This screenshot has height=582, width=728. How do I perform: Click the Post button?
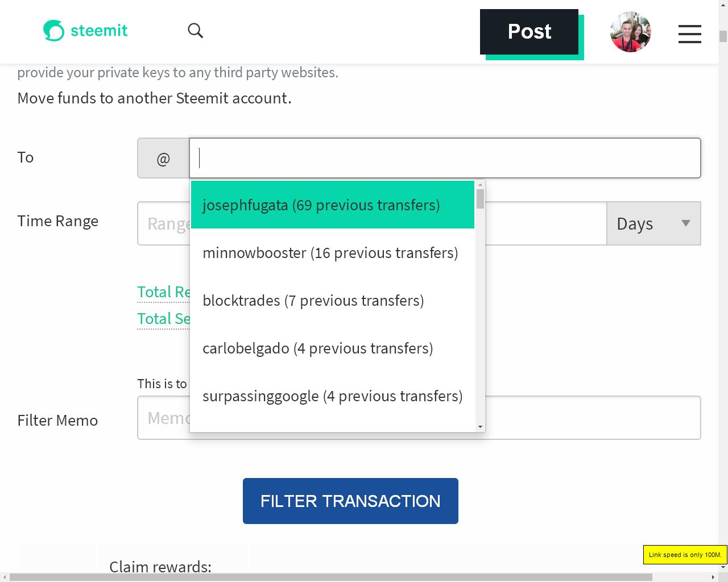tap(529, 32)
